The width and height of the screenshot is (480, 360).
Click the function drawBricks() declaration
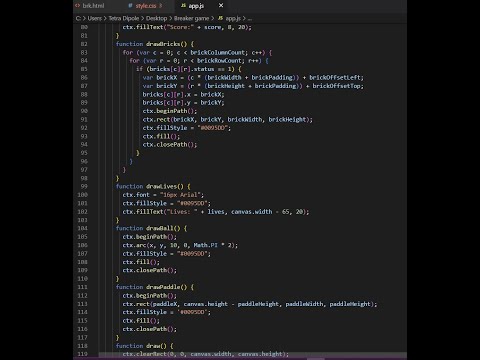pyautogui.click(x=155, y=44)
